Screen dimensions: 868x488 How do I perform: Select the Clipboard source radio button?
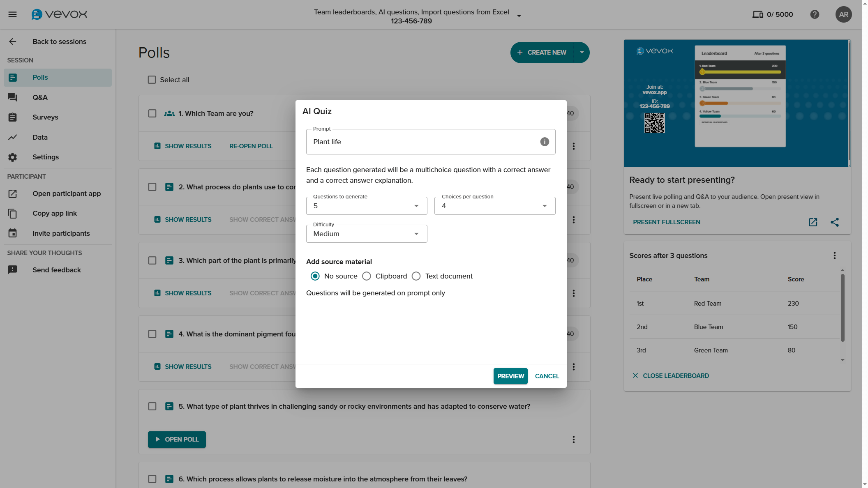click(367, 276)
